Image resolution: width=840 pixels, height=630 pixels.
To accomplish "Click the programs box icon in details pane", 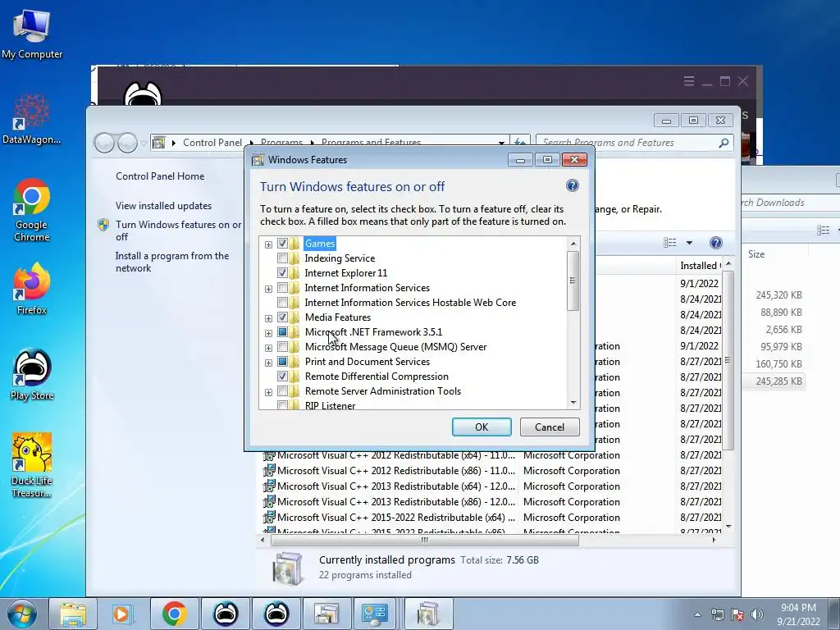I will [288, 569].
